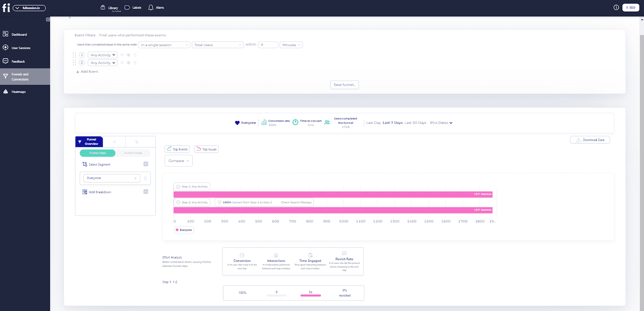Viewport: 644px width, 311px height.
Task: Choose the Last 30 Days range
Action: [x=415, y=123]
